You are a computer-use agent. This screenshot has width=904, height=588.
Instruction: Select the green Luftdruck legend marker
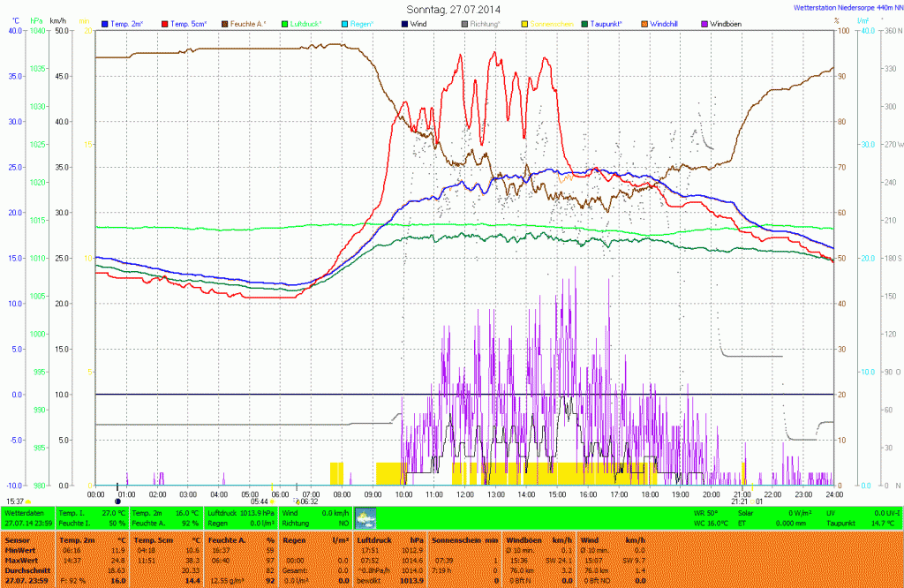285,24
